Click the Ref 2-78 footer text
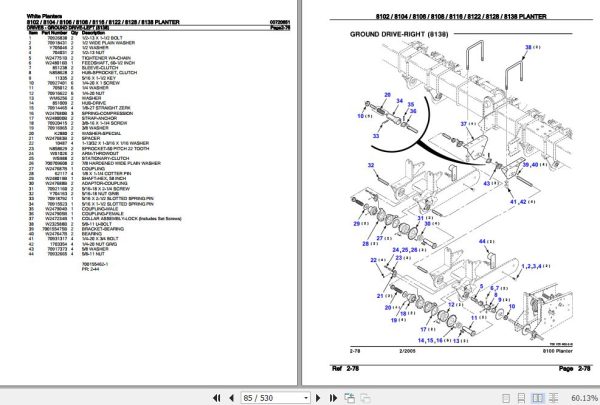600x405 pixels. (x=345, y=369)
